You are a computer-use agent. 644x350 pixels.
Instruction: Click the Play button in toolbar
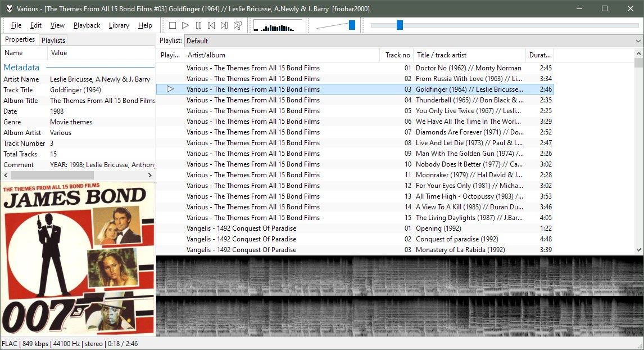(185, 25)
